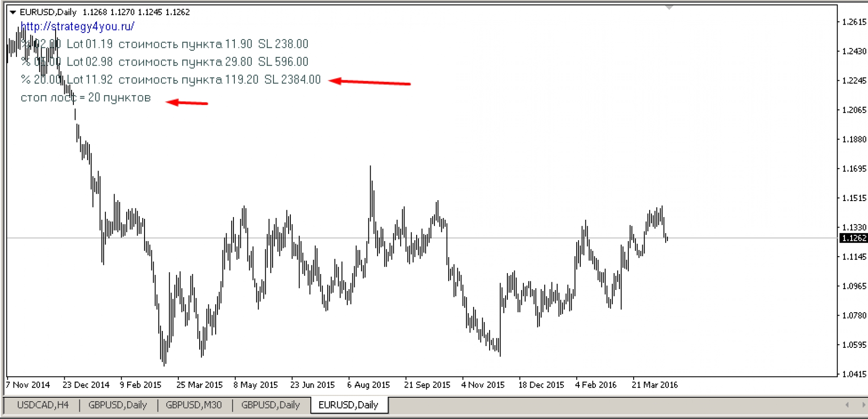Select the red arrow pointing at стоп лосс
This screenshot has width=868, height=419.
(187, 102)
